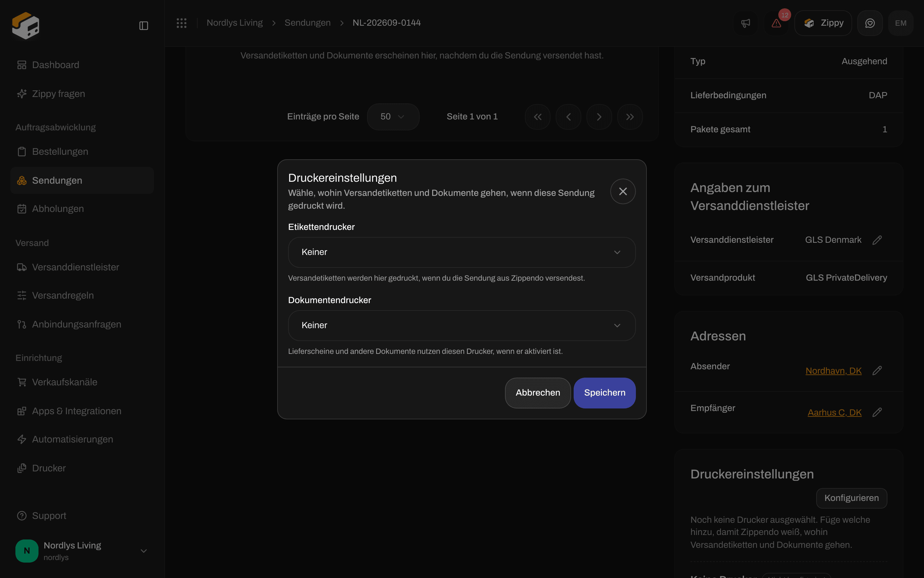This screenshot has width=924, height=578.
Task: Go to last page with double-right arrows
Action: pos(630,117)
